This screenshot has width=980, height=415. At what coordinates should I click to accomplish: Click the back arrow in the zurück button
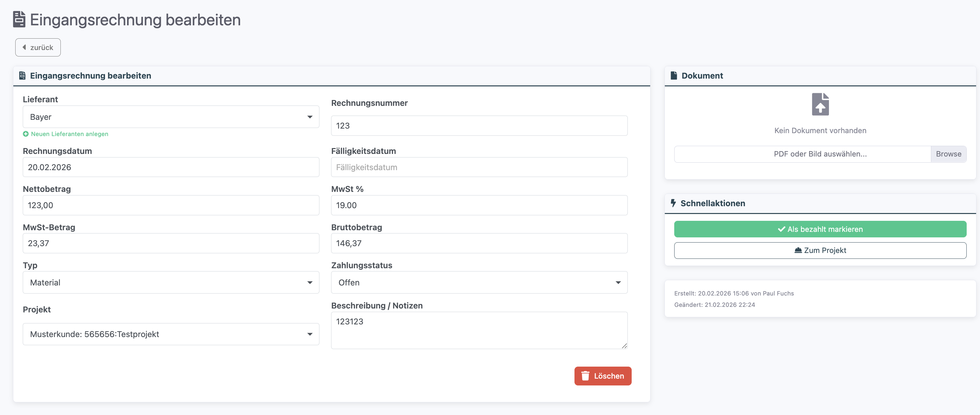[x=24, y=47]
